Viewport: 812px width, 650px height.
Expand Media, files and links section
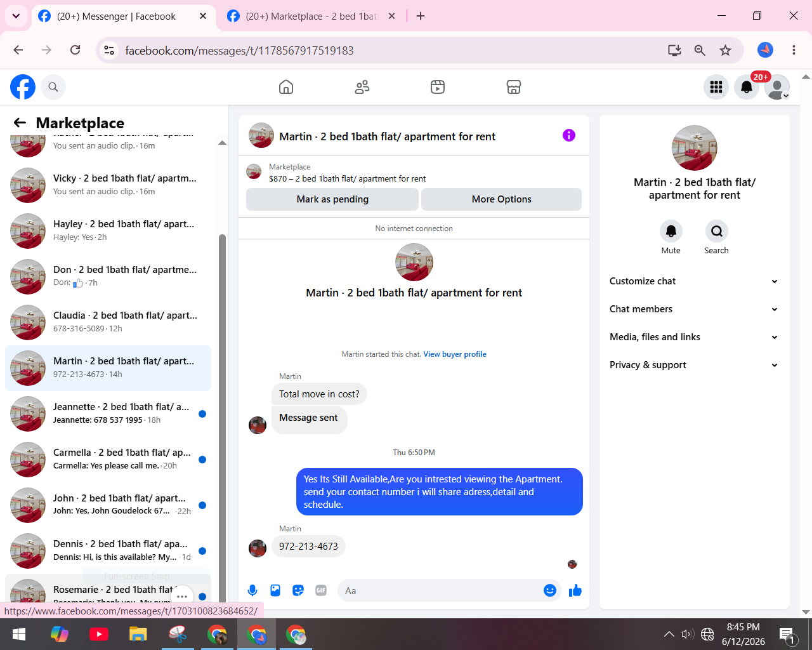point(694,337)
